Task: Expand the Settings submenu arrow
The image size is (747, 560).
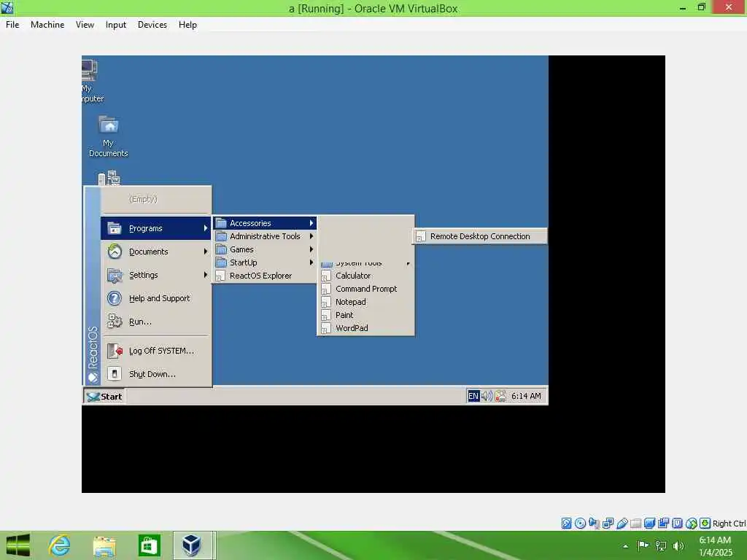Action: pyautogui.click(x=205, y=275)
